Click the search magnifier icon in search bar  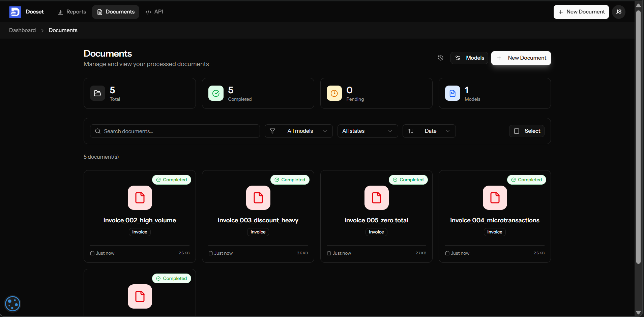(98, 131)
